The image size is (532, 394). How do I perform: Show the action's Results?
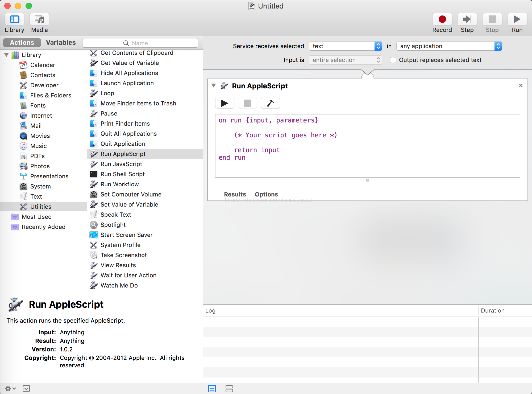235,194
